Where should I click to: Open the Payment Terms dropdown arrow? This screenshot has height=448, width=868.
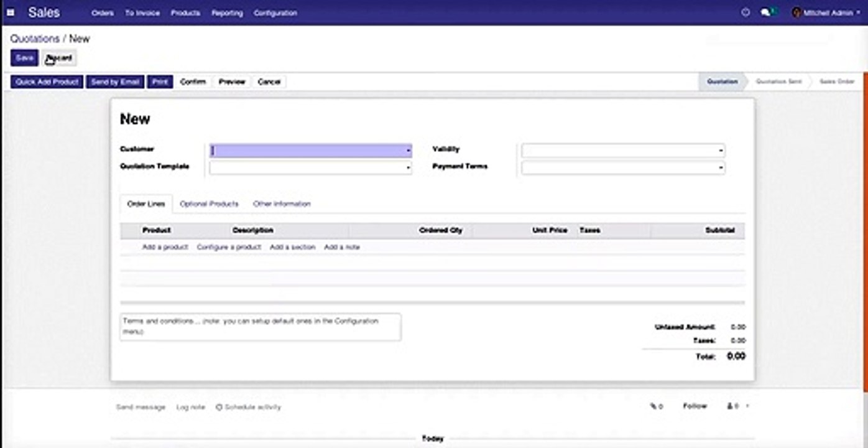(x=721, y=168)
